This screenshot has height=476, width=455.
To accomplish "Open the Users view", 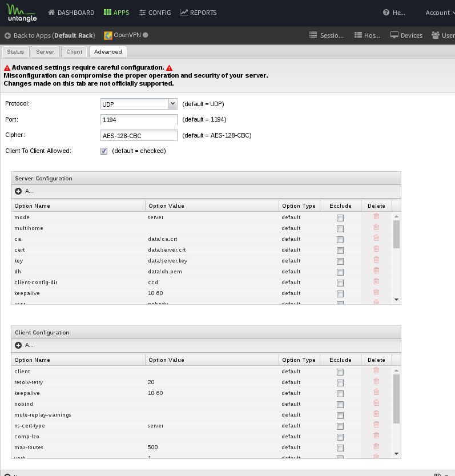I will tap(443, 35).
